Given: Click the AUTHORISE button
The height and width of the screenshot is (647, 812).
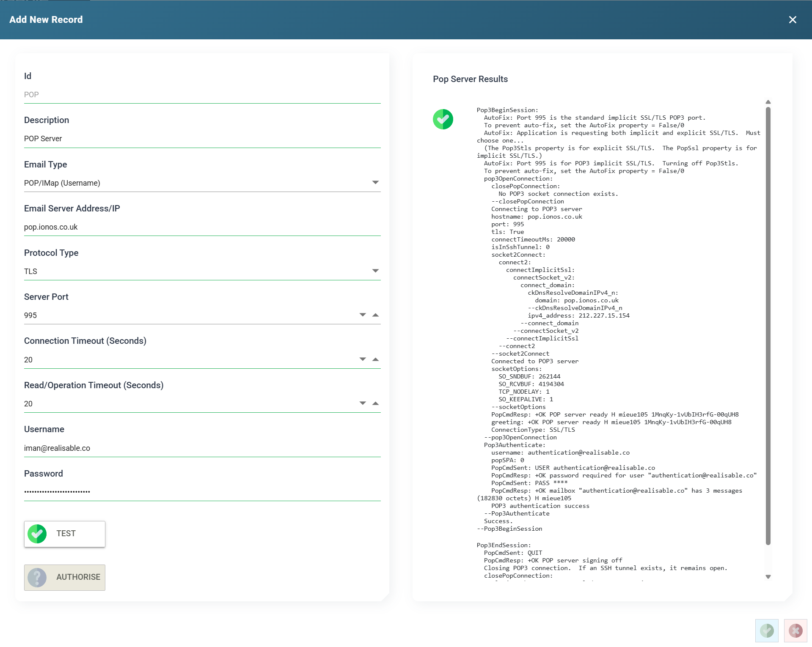Looking at the screenshot, I should (x=65, y=578).
